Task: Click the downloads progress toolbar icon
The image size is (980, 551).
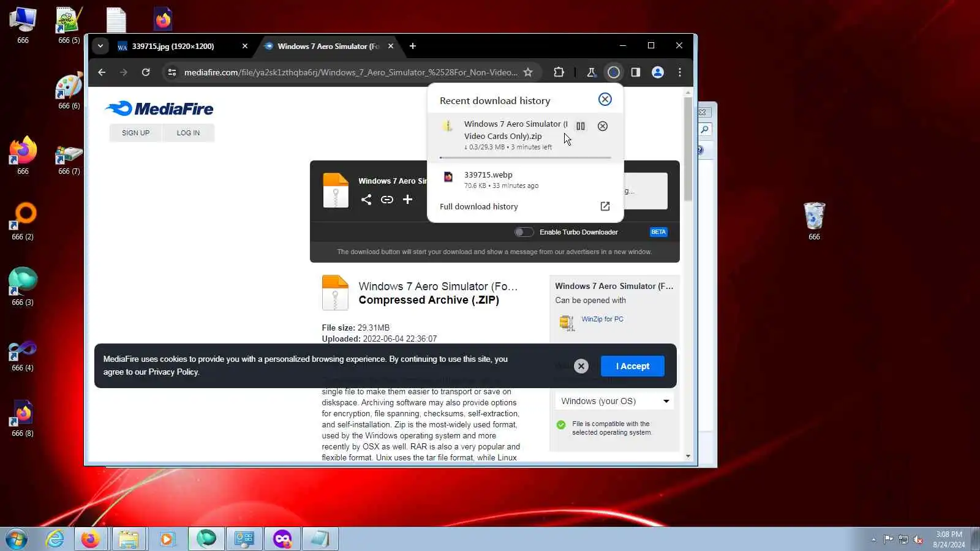Action: pos(613,72)
